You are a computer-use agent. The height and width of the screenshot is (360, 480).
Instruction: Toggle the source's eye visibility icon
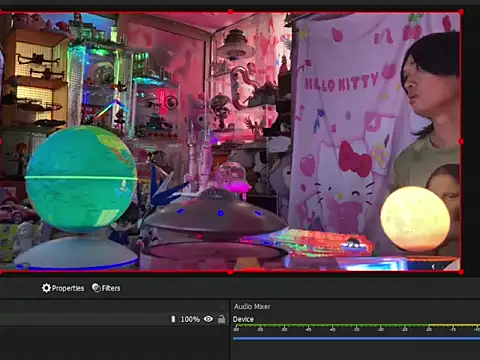click(x=208, y=319)
